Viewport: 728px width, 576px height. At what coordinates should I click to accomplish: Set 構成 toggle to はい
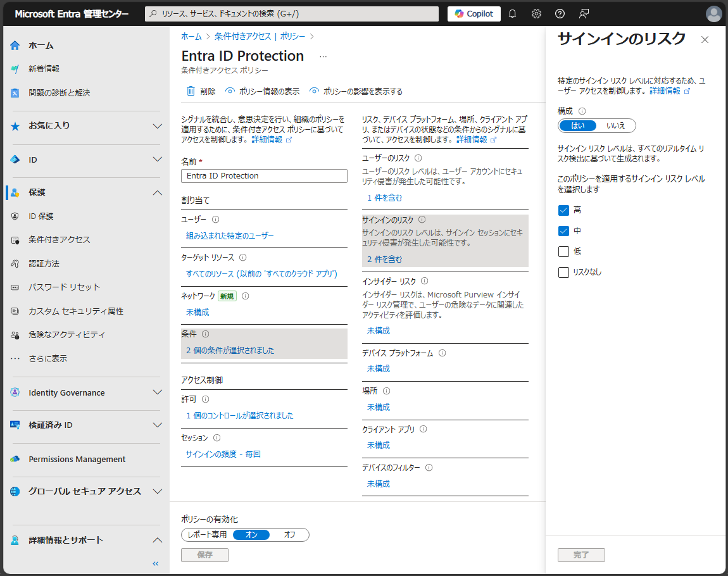pyautogui.click(x=578, y=126)
